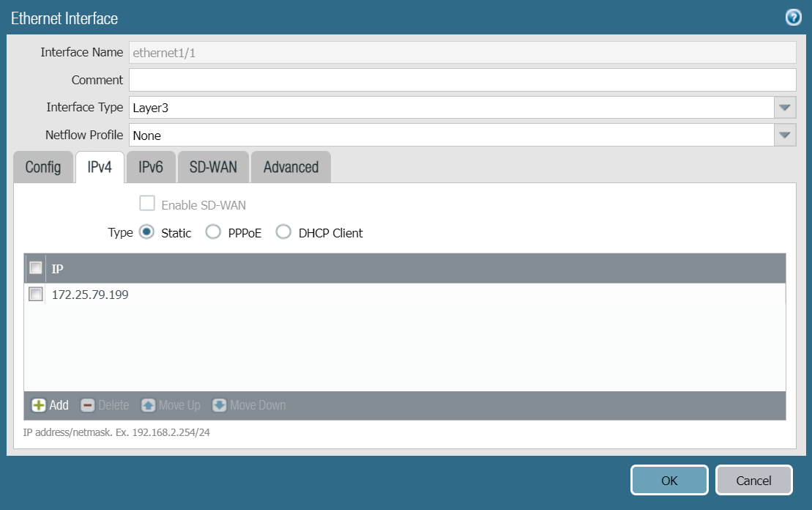Image resolution: width=812 pixels, height=510 pixels.
Task: Click into the Comment text field
Action: point(461,80)
